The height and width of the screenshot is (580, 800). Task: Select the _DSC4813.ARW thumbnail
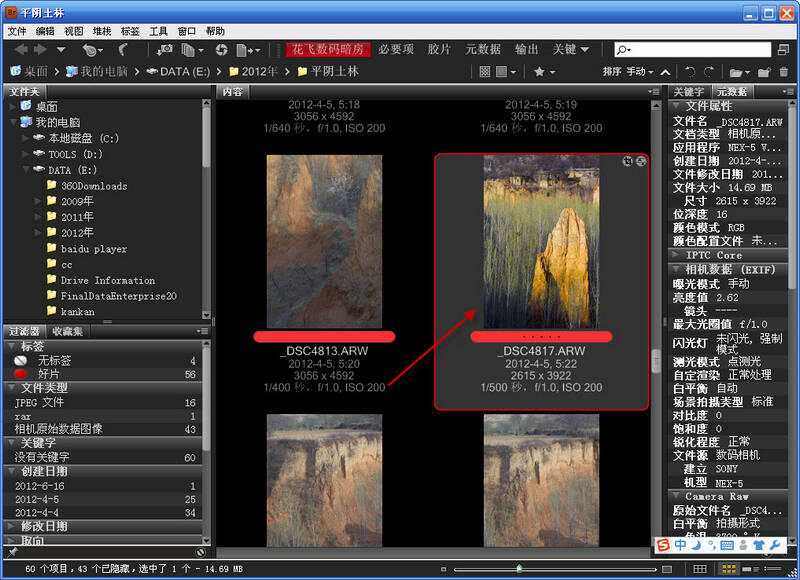click(324, 242)
